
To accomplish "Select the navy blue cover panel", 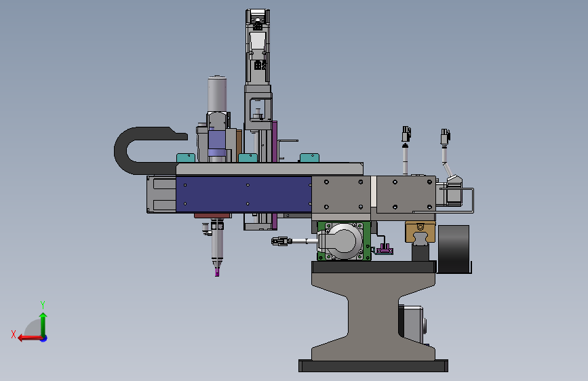I will point(243,195).
